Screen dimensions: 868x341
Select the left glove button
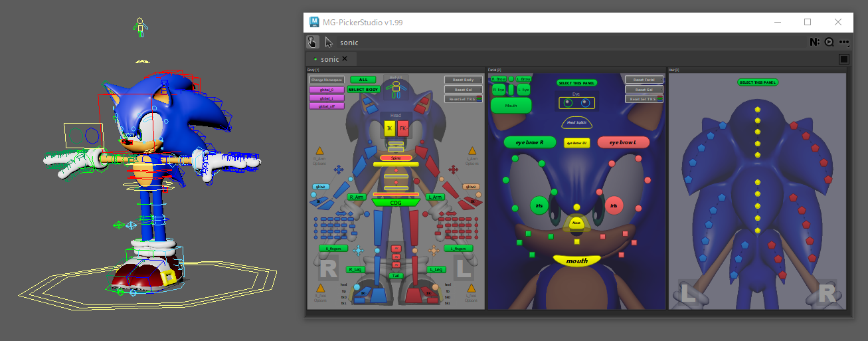click(x=471, y=187)
